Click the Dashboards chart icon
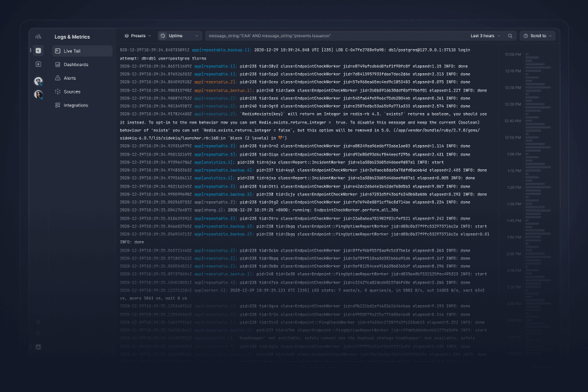Screen dimensions: 588x392 pos(57,65)
